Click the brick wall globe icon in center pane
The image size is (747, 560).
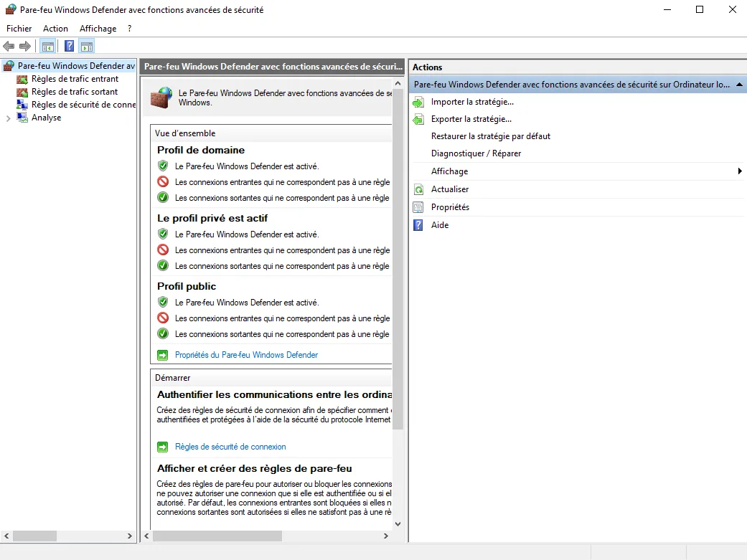click(161, 98)
